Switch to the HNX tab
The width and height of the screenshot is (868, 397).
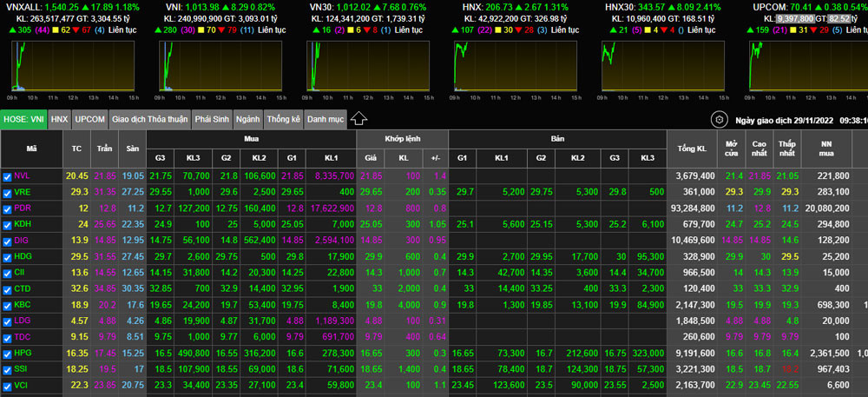59,119
